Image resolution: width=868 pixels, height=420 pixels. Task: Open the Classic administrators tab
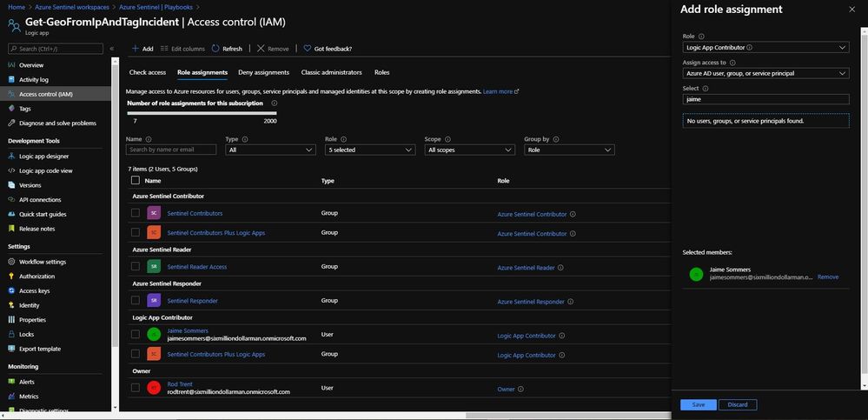[332, 72]
